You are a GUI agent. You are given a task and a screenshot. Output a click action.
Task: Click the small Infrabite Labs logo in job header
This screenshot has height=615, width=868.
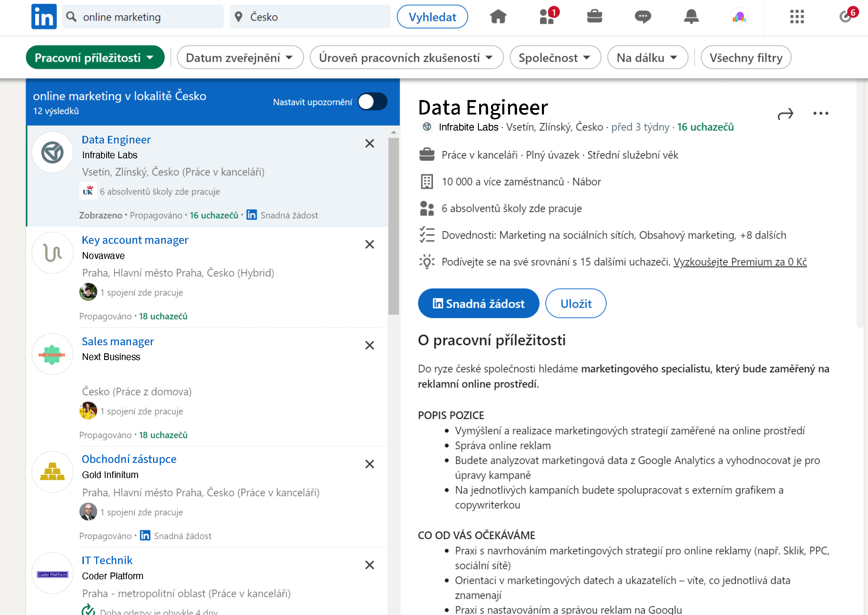pyautogui.click(x=426, y=126)
